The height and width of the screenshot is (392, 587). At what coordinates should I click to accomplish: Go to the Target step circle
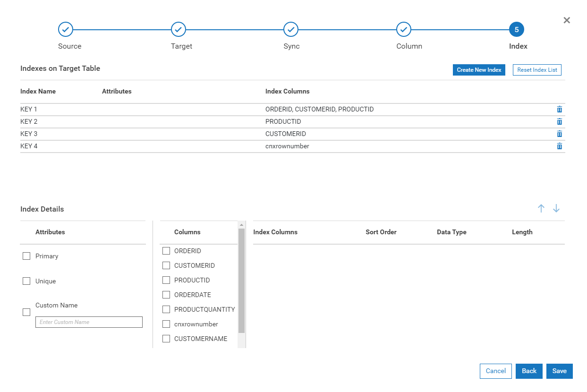179,29
